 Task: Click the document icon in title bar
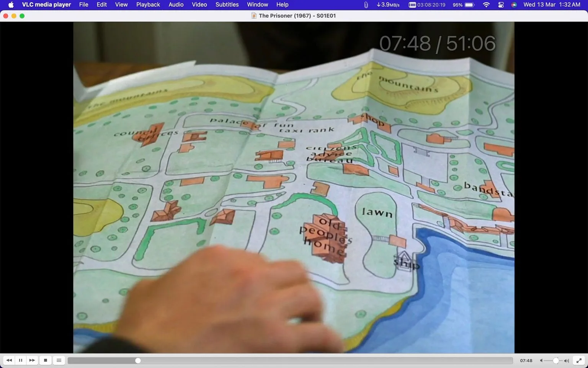pyautogui.click(x=254, y=16)
